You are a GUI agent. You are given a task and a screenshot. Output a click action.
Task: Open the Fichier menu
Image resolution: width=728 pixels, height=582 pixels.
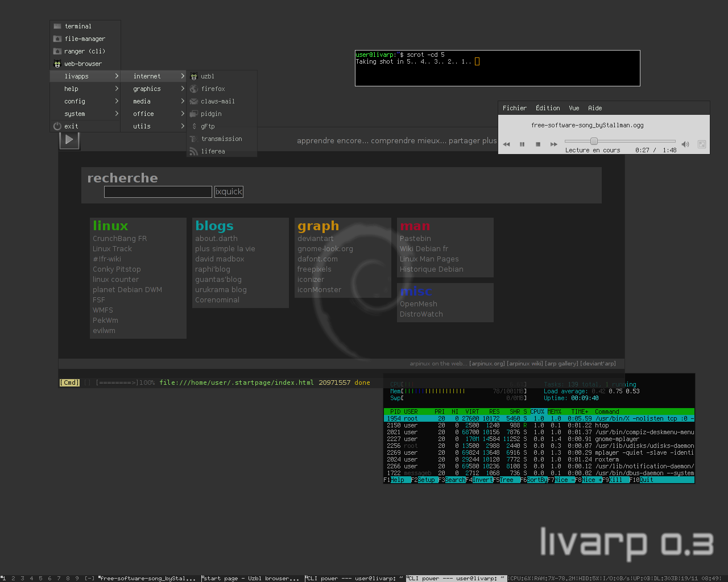pos(515,108)
